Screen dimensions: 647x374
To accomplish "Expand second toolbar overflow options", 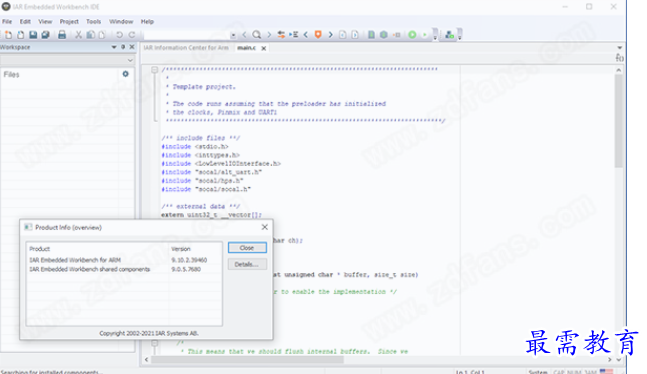I will tap(460, 35).
